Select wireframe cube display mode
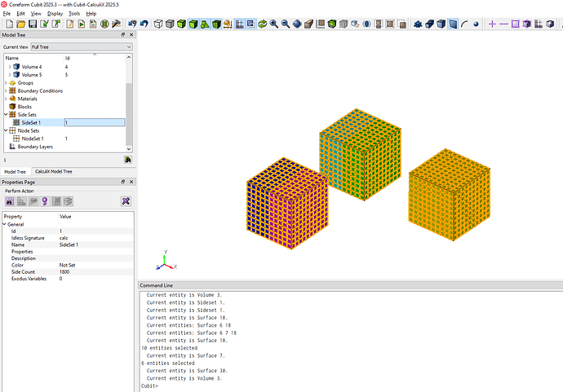Screen dimensions: 563x392 click(x=158, y=24)
